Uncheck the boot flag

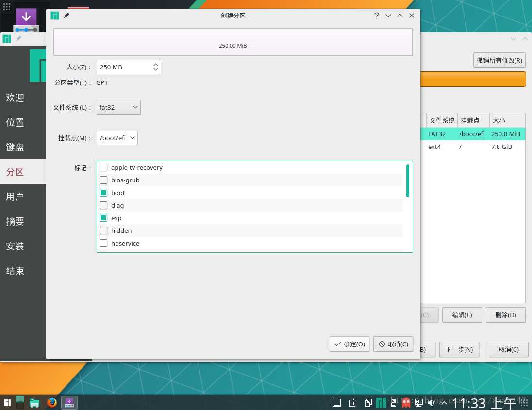[103, 193]
